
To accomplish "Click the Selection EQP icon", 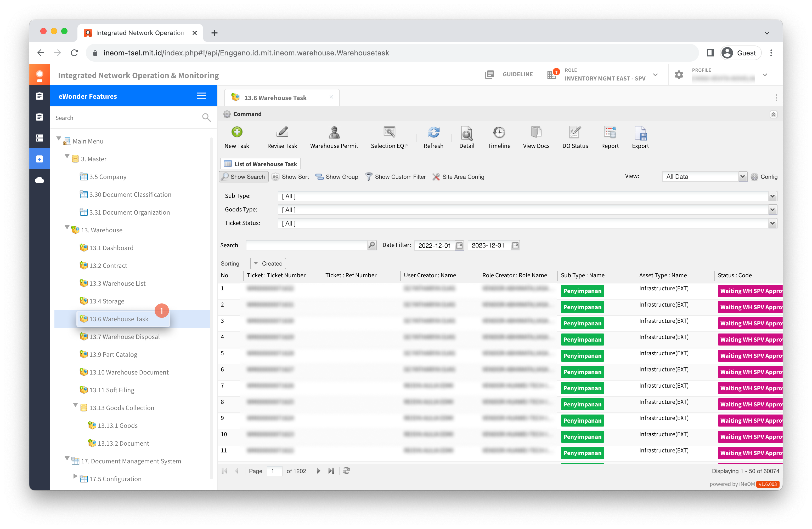I will point(389,132).
